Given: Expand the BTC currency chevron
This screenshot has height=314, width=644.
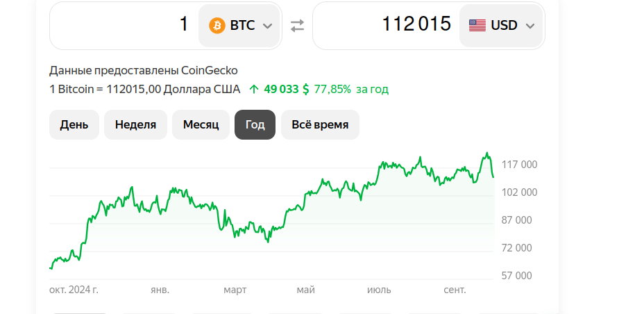Looking at the screenshot, I should pos(267,26).
